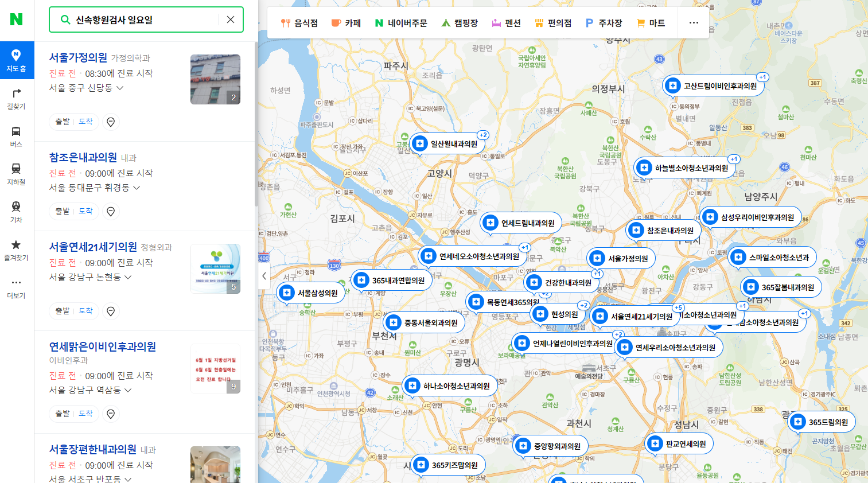
Task: Open 서울연세21세기의원 photo thumbnail
Action: click(215, 268)
